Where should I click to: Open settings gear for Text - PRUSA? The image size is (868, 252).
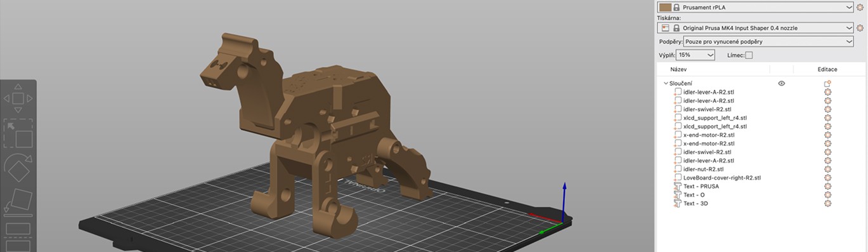[827, 187]
